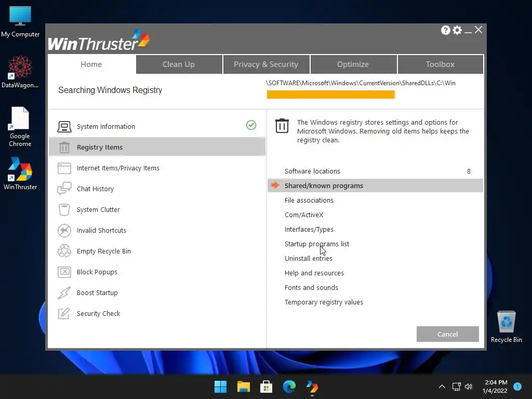Open Microsoft Store from the taskbar
532x399 pixels.
pos(266,387)
